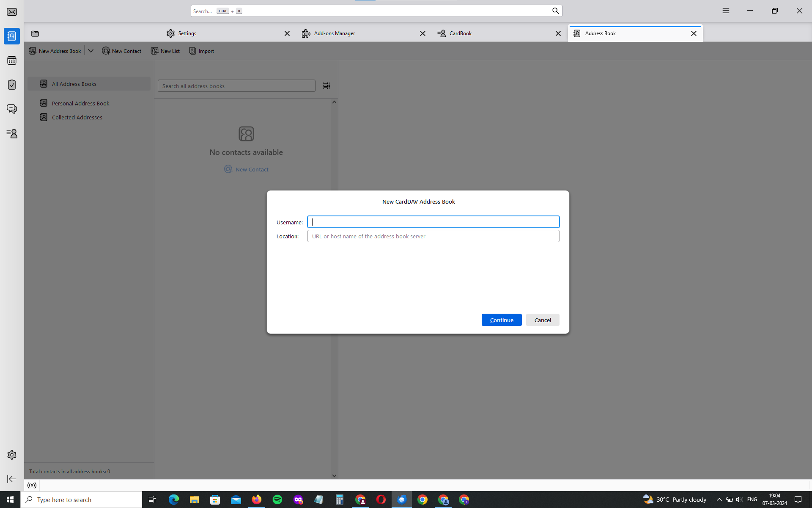Expand New Address Book dropdown arrow
This screenshot has height=508, width=812.
click(91, 51)
